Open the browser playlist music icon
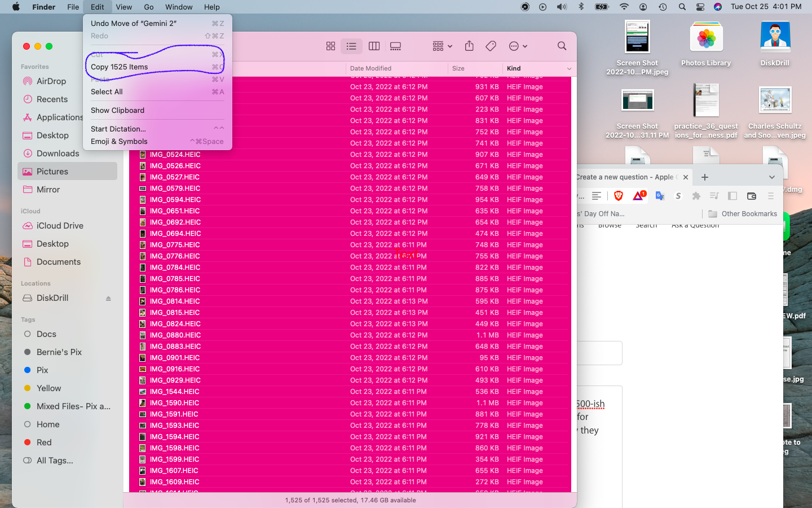The width and height of the screenshot is (812, 508). [x=714, y=196]
